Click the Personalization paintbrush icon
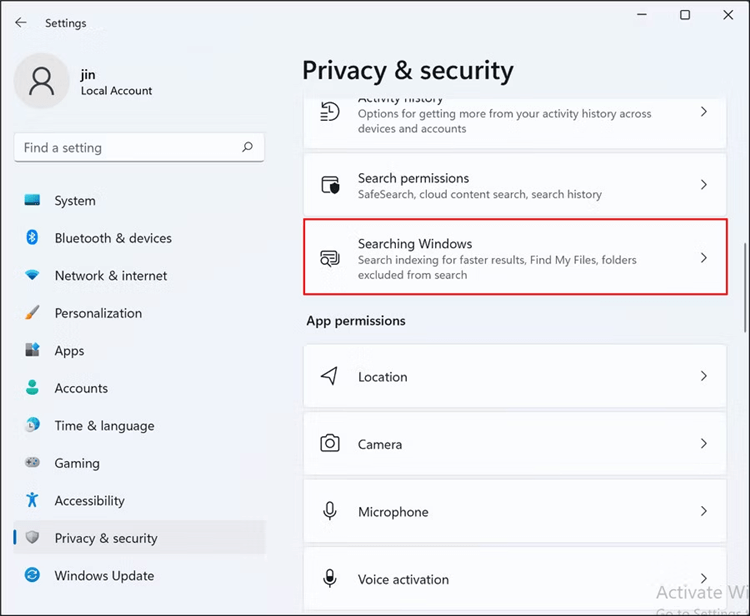The image size is (750, 616). (32, 312)
